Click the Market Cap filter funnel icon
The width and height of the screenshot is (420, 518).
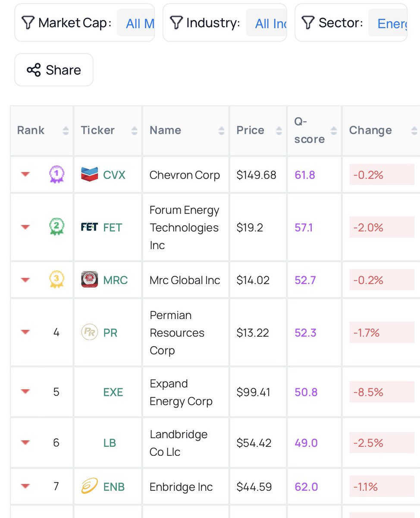pyautogui.click(x=28, y=22)
